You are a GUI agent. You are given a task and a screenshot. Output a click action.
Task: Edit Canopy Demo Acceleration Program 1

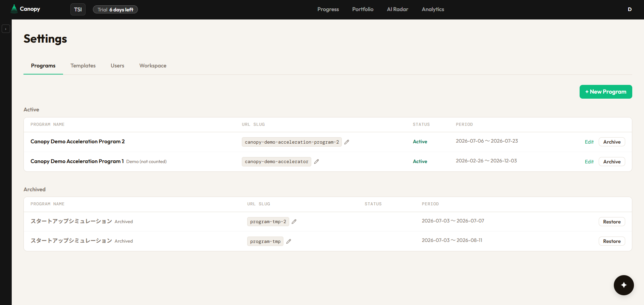pyautogui.click(x=589, y=162)
